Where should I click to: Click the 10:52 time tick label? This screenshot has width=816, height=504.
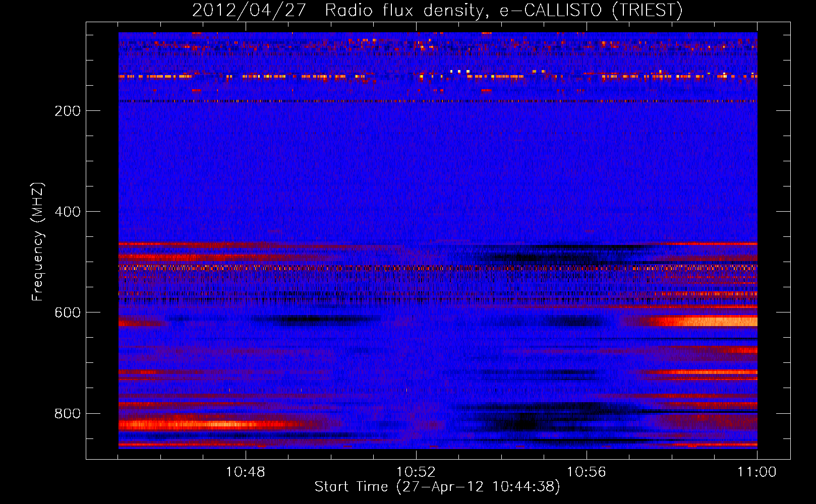pos(416,472)
